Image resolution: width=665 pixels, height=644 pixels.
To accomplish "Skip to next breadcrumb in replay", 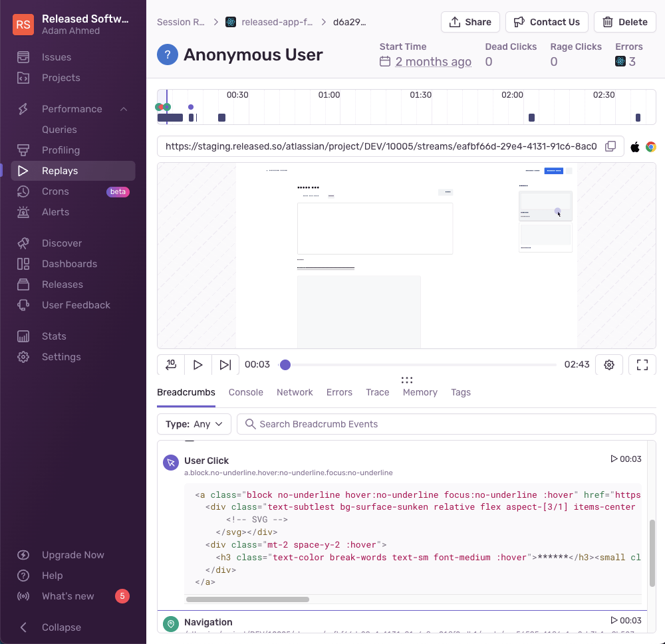I will (225, 365).
